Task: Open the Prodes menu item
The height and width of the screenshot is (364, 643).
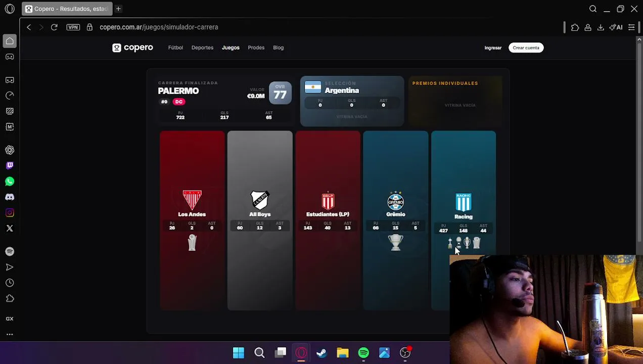Action: pyautogui.click(x=256, y=48)
